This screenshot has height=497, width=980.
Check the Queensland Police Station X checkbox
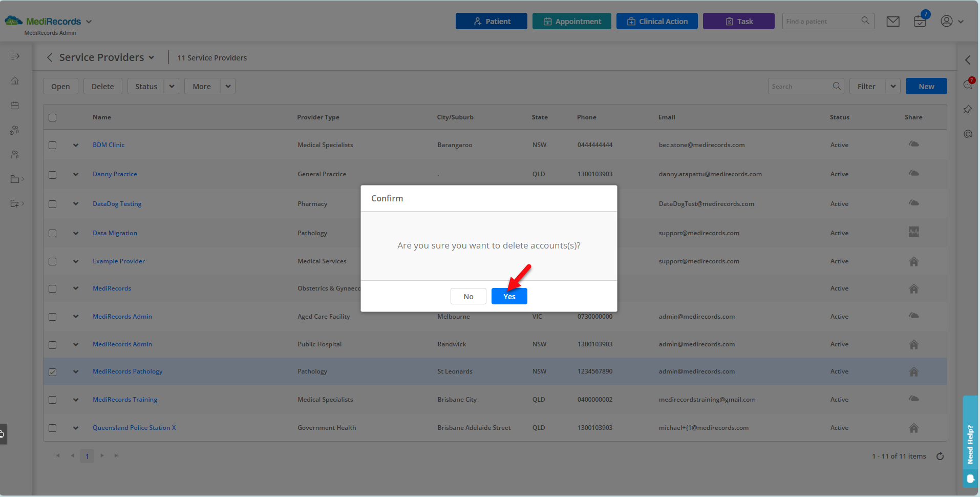[52, 428]
